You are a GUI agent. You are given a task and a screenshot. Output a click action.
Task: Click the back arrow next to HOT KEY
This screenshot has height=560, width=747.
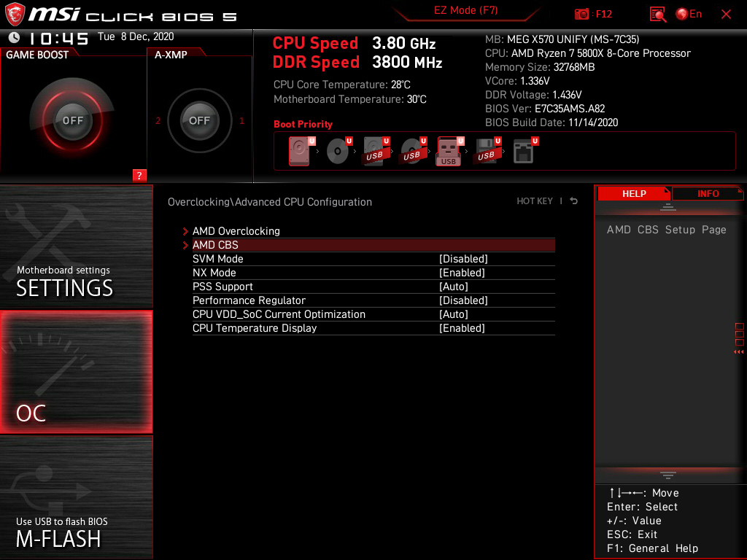click(x=574, y=201)
